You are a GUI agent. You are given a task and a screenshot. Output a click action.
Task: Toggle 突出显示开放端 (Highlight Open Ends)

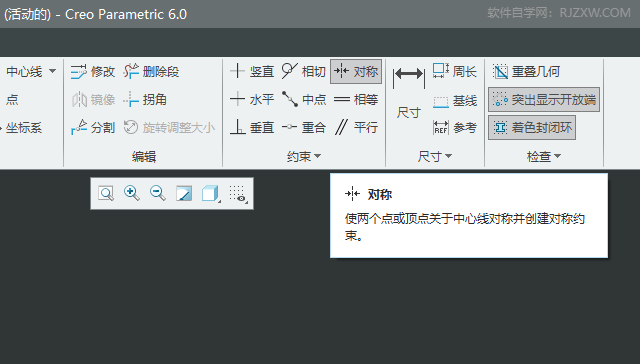[544, 100]
